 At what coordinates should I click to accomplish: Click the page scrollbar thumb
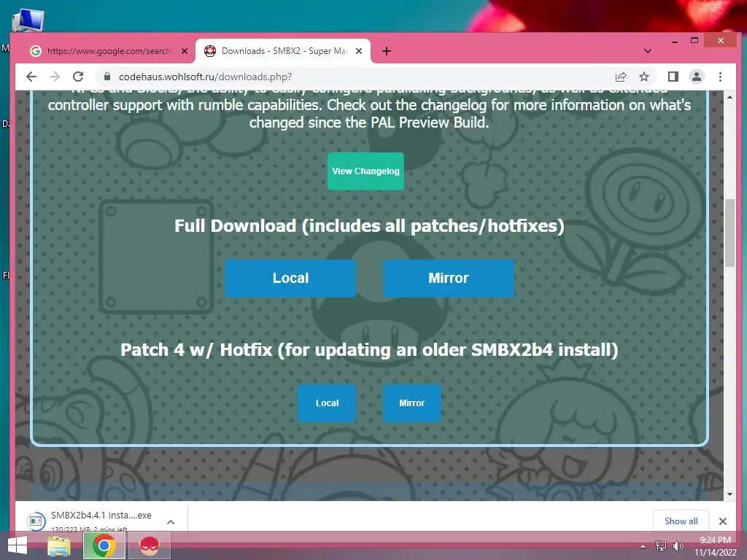pyautogui.click(x=729, y=233)
